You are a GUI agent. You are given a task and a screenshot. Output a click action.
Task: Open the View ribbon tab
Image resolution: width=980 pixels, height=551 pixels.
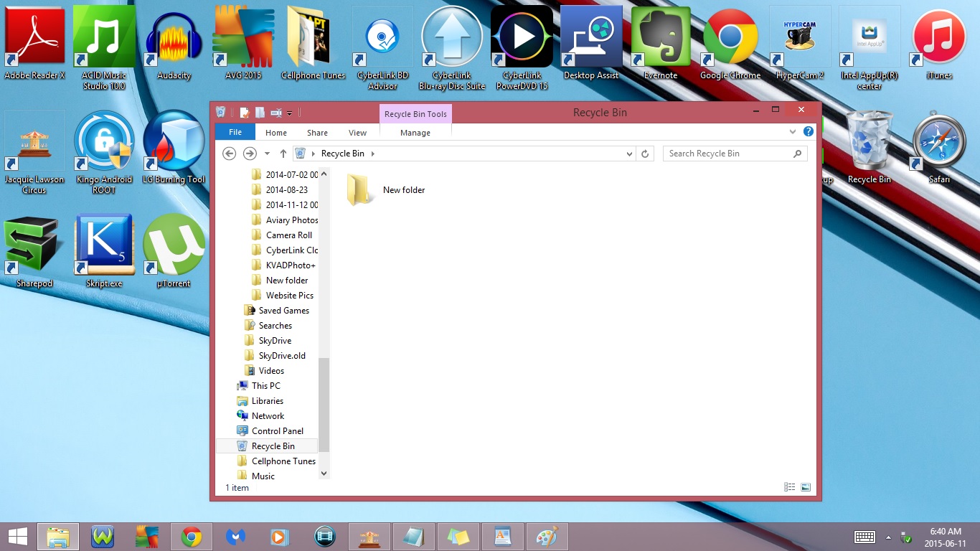point(357,133)
